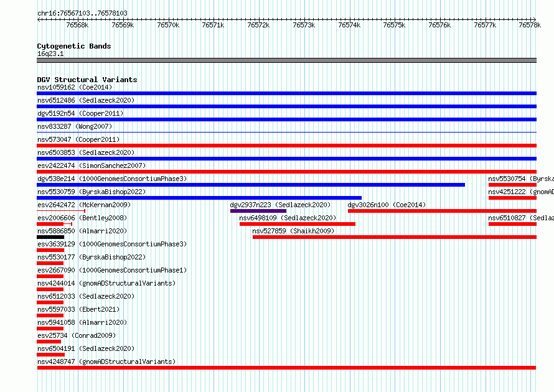Open the nsv5941058 (Almarri2020) label
The image size is (554, 392).
[82, 322]
